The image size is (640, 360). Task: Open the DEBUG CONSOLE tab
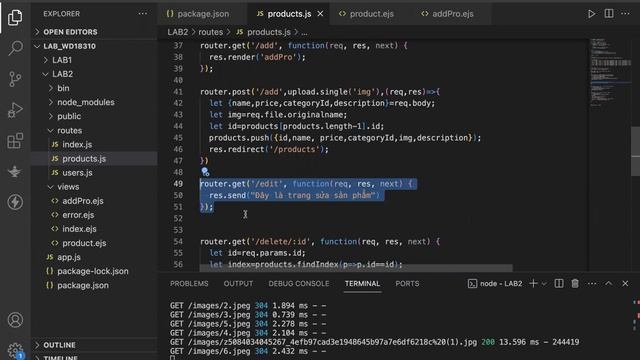point(299,283)
